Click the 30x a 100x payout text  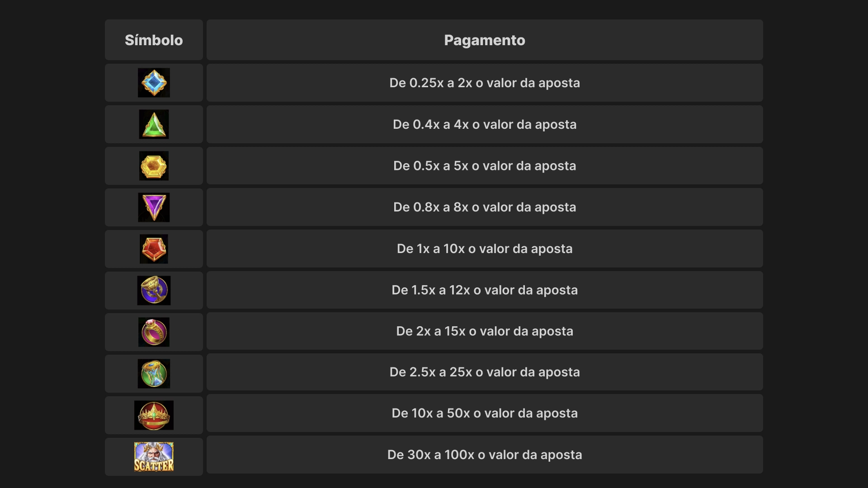[485, 455]
